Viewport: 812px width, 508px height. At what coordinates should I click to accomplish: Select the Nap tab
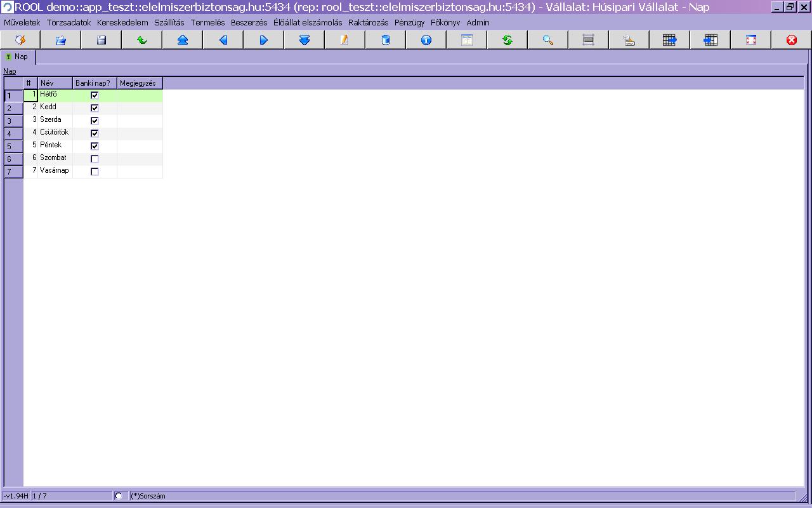coord(18,57)
